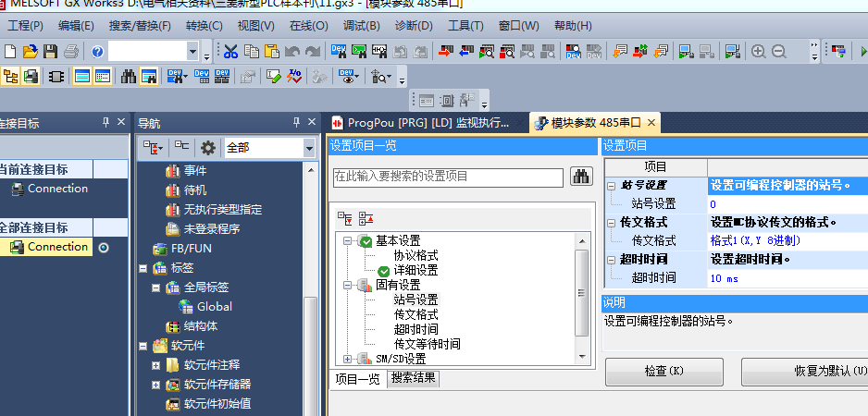
Task: Click the Cut scissors icon in toolbar
Action: pyautogui.click(x=230, y=52)
